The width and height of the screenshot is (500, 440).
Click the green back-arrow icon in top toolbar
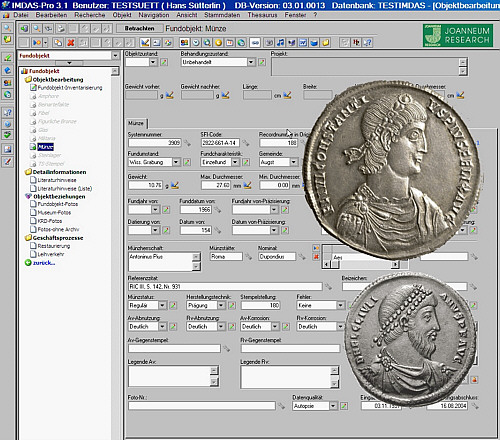point(24,29)
